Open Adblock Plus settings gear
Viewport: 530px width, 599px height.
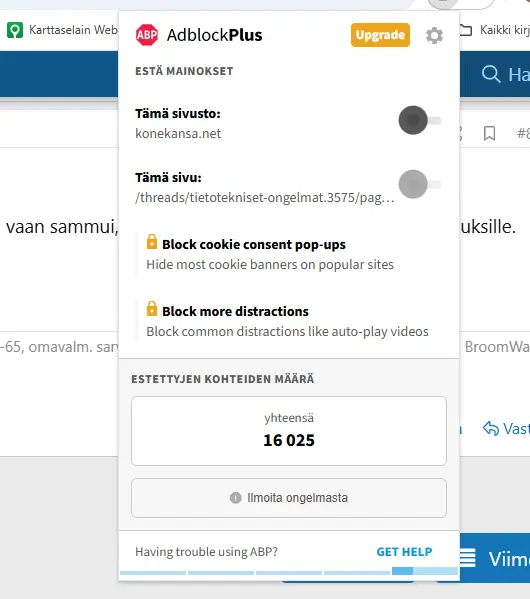[434, 36]
